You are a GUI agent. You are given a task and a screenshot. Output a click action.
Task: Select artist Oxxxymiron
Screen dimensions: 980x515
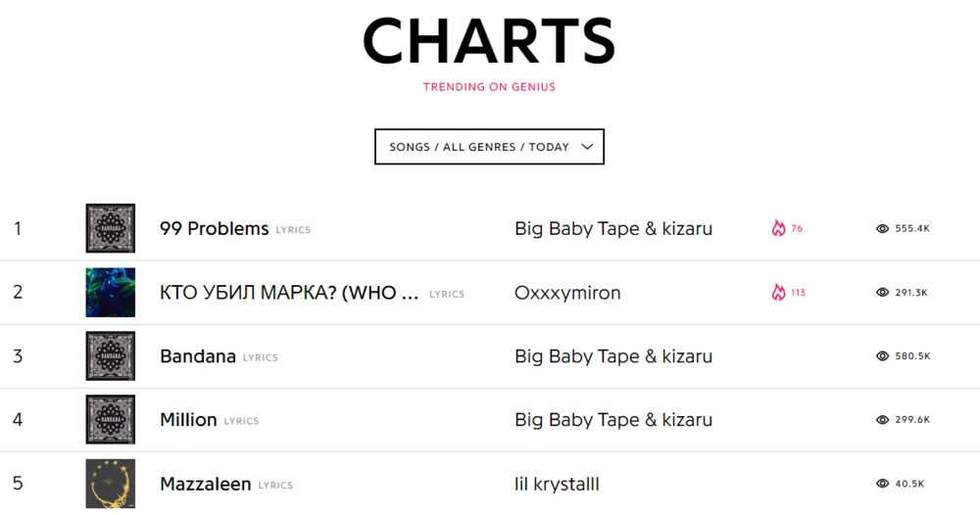pyautogui.click(x=567, y=293)
